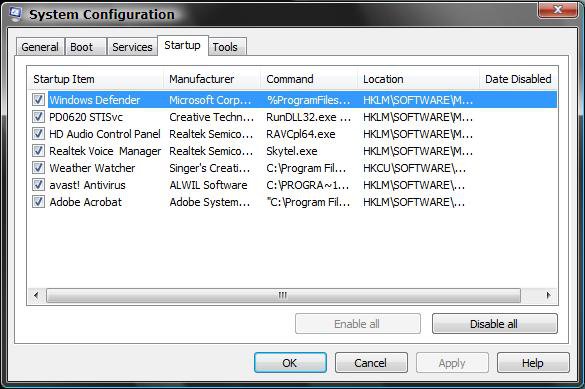Viewport: 585px width, 389px height.
Task: Sort by the Manufacturer column header
Action: [212, 79]
